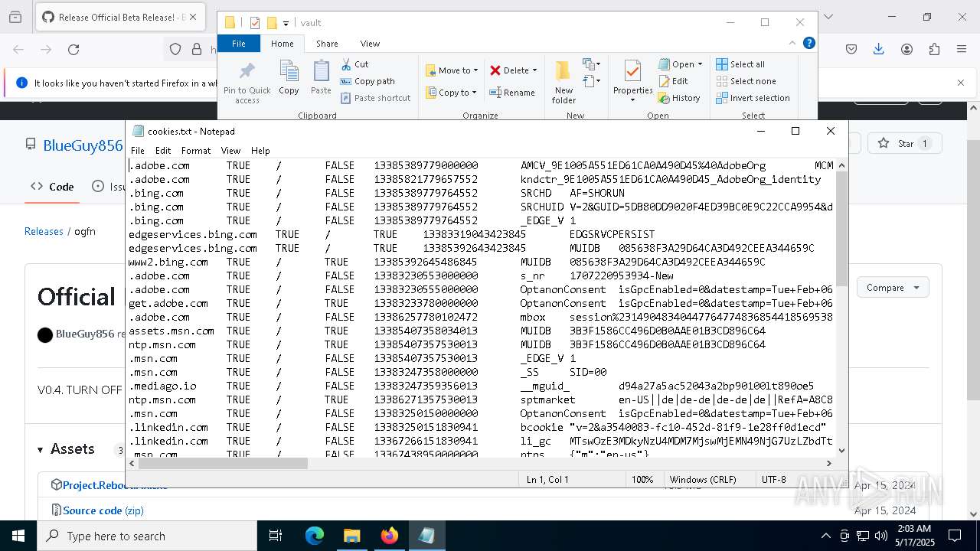980x551 pixels.
Task: Close the Release Official Beta Release tab
Action: click(x=192, y=17)
